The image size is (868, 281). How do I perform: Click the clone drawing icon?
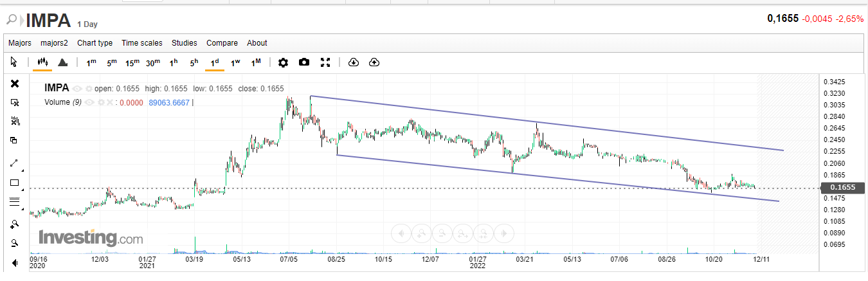coord(15,140)
